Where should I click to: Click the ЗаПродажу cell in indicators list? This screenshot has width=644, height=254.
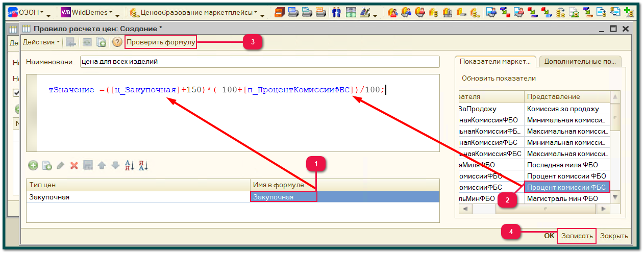point(491,109)
